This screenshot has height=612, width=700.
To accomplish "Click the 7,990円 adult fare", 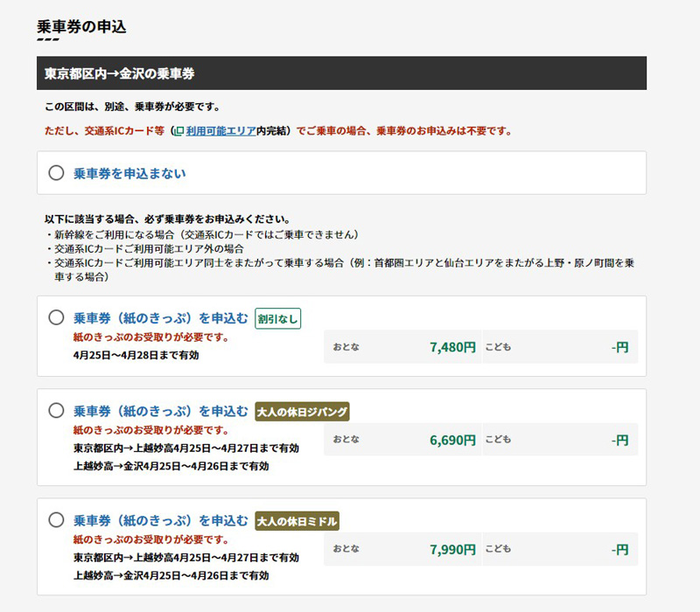I will tap(452, 550).
